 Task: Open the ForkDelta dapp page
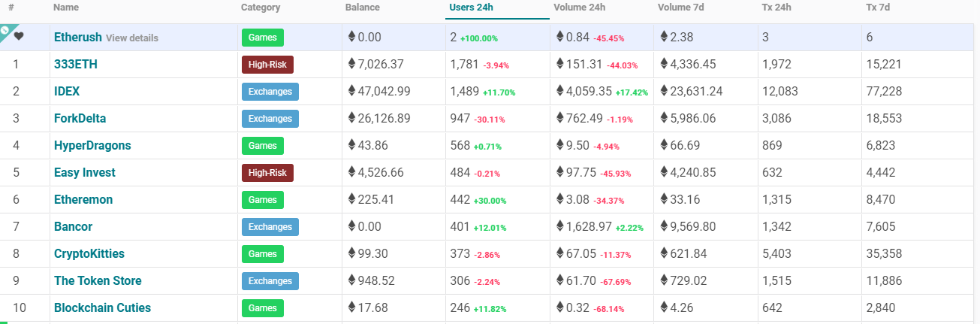pyautogui.click(x=80, y=119)
